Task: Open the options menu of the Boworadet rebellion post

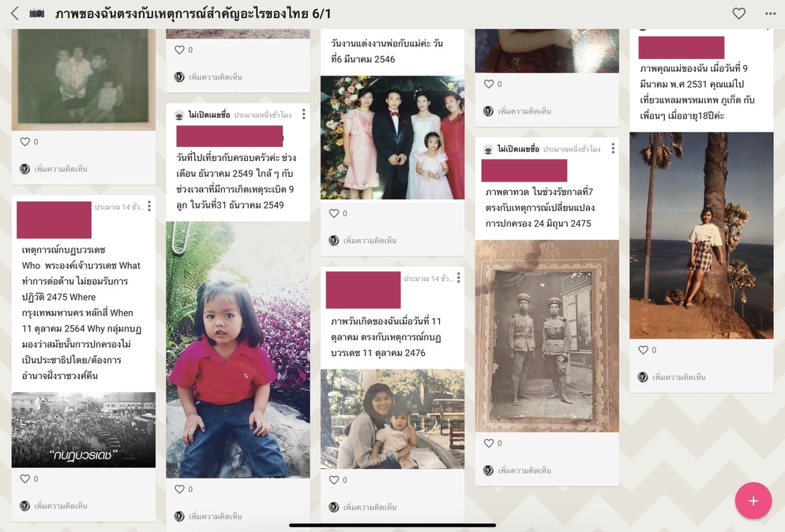Action: coord(149,206)
